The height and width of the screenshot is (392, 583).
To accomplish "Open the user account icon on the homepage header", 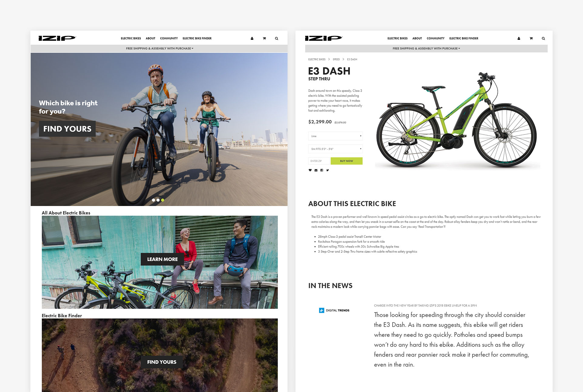I will pos(252,39).
